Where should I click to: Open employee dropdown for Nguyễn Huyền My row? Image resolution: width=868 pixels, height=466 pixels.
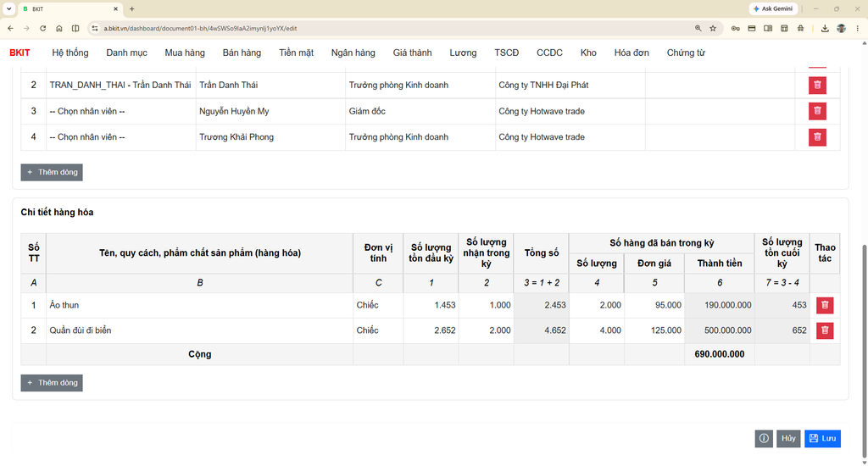tap(120, 111)
